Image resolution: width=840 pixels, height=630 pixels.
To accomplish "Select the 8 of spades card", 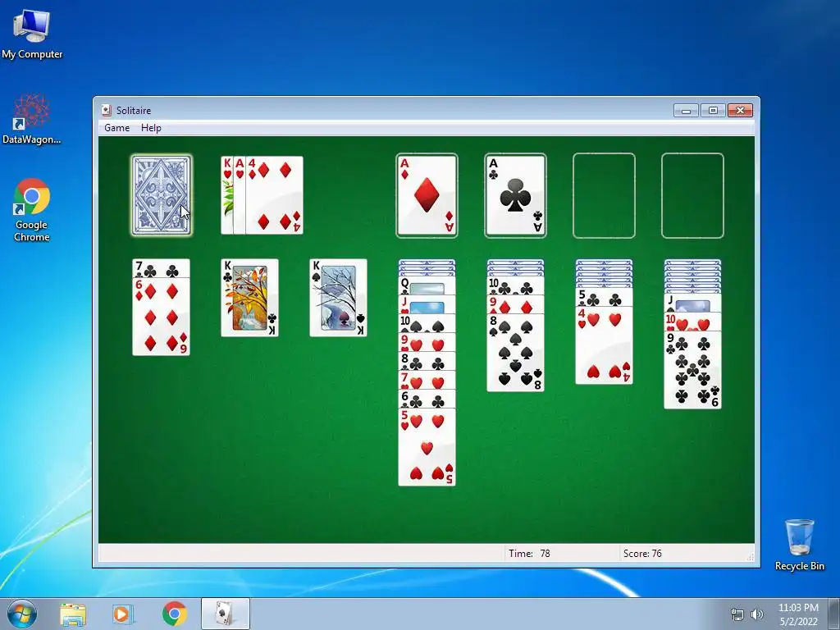I will [x=515, y=353].
